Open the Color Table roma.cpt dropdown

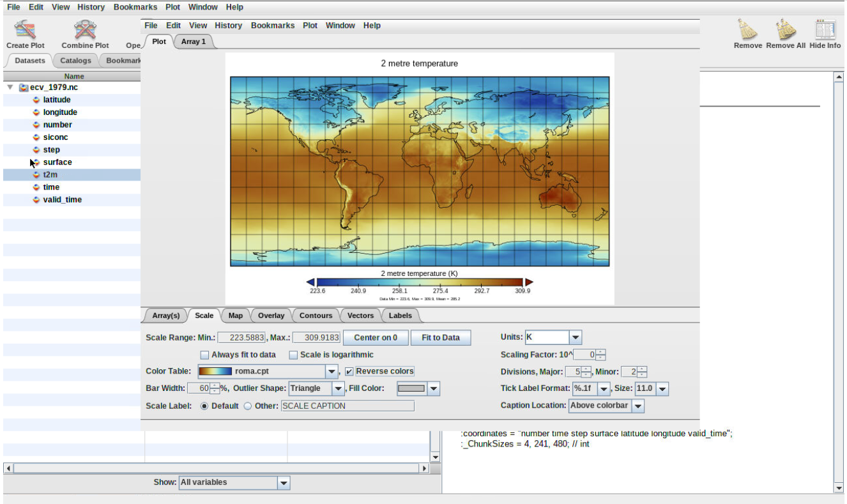332,371
